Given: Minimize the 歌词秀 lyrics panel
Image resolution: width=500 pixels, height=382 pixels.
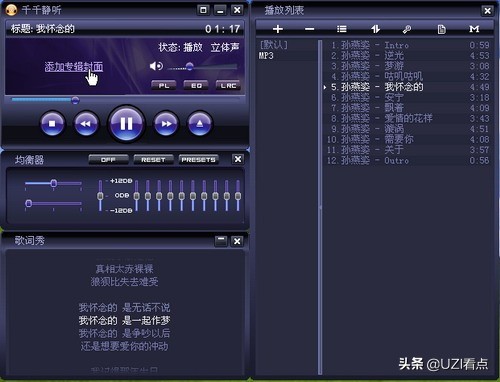Looking at the screenshot, I should (221, 241).
